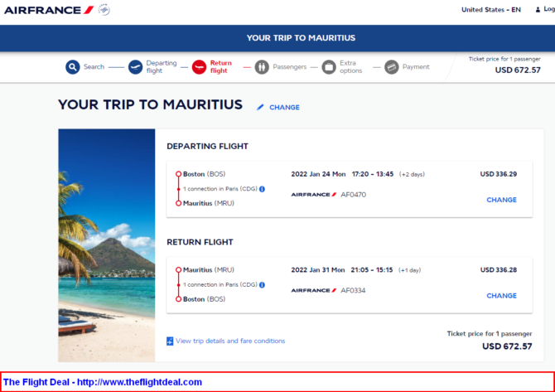This screenshot has height=392, width=555.
Task: Click the (+1 day) arrival note
Action: click(409, 270)
